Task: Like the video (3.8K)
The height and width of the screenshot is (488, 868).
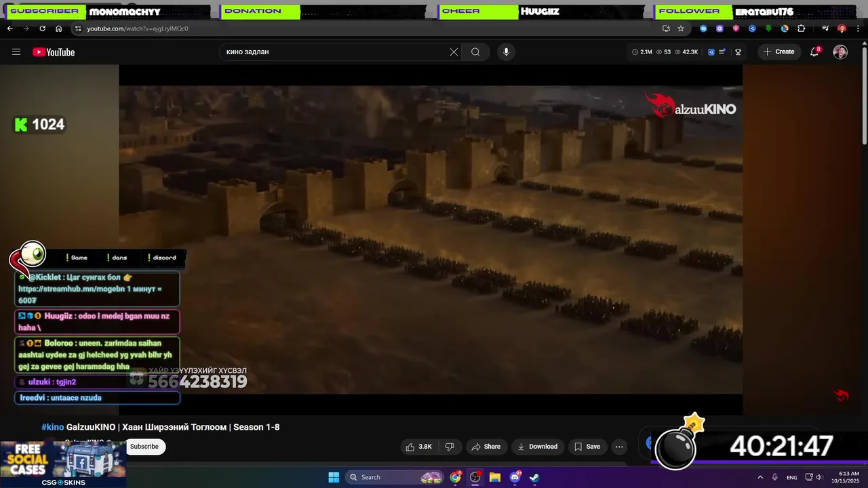Action: pyautogui.click(x=419, y=447)
